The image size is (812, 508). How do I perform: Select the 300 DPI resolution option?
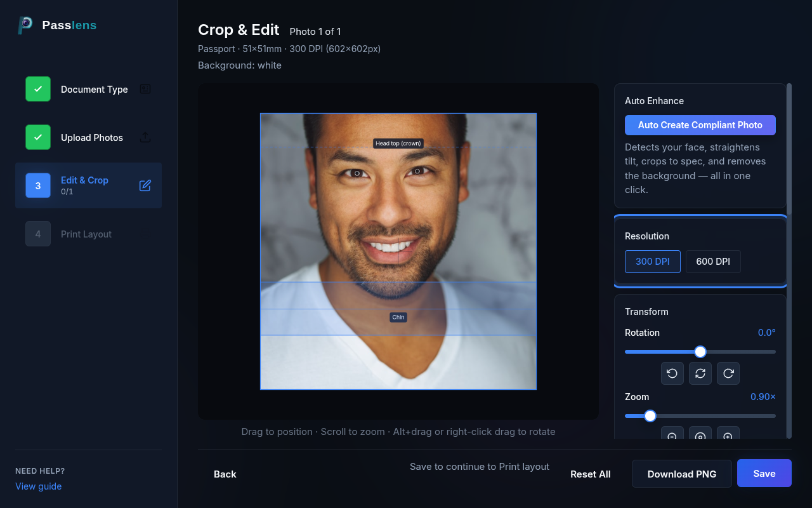653,262
